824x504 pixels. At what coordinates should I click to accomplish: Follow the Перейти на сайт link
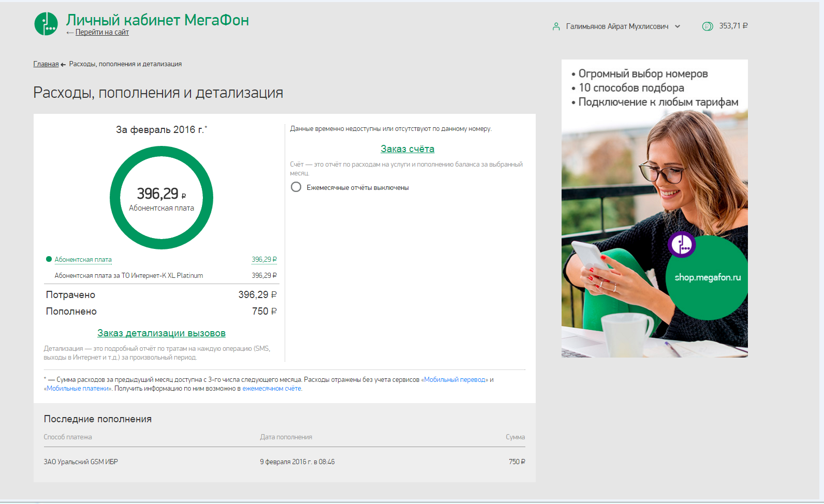pos(102,32)
